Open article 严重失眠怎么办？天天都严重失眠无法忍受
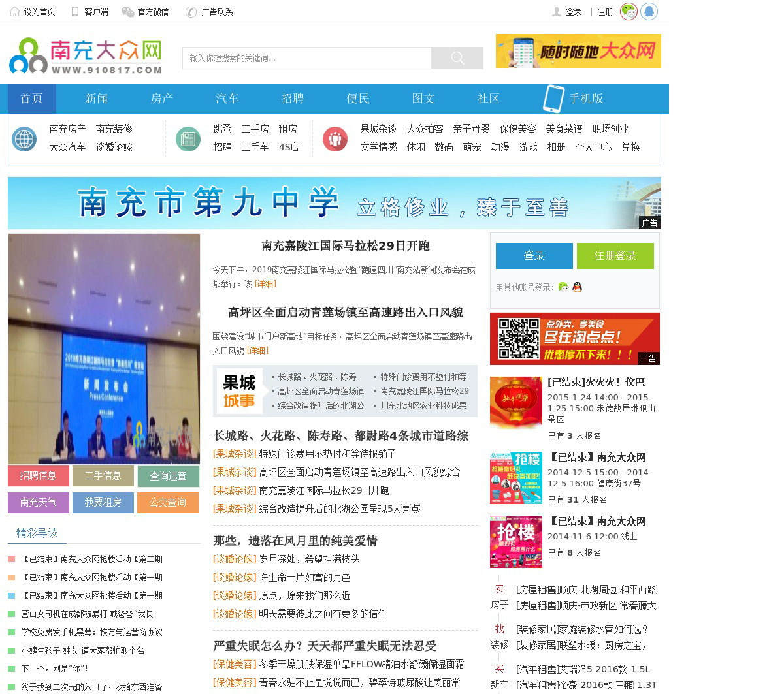This screenshot has width=784, height=694. point(325,646)
